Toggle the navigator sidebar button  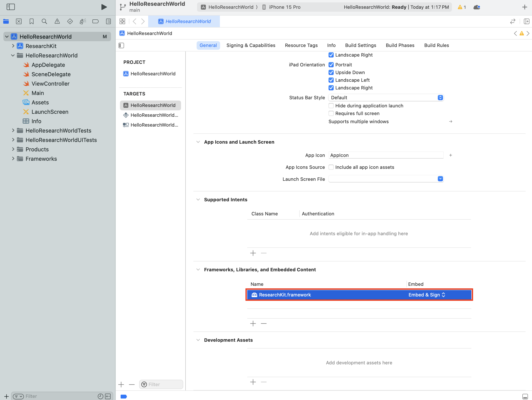pos(11,7)
